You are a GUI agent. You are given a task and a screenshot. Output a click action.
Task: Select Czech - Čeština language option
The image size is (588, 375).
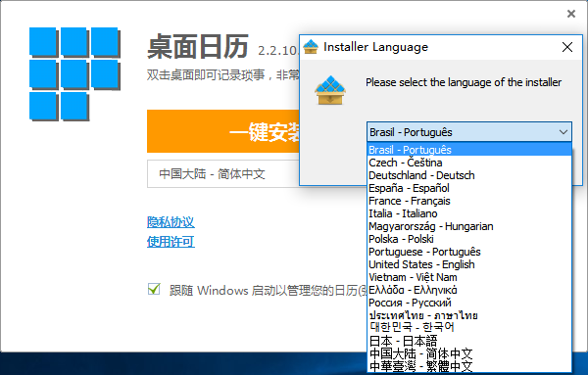coord(469,163)
